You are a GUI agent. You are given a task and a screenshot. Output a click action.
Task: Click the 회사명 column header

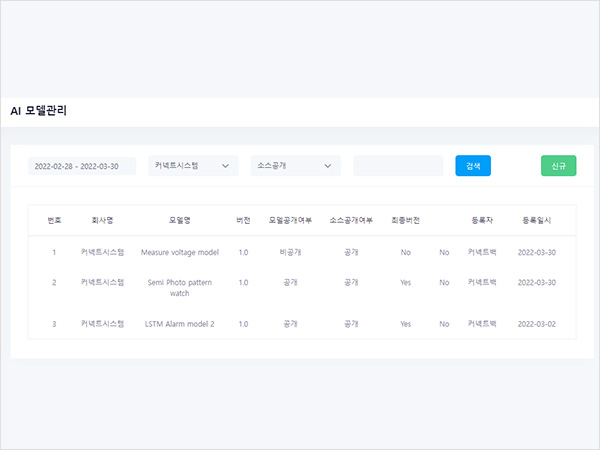tap(102, 220)
